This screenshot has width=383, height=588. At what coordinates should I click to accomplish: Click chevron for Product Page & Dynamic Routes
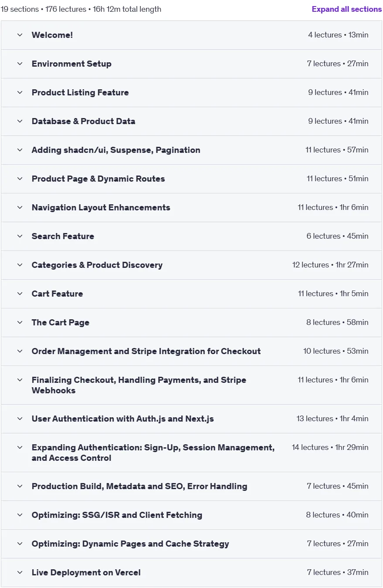pos(20,179)
